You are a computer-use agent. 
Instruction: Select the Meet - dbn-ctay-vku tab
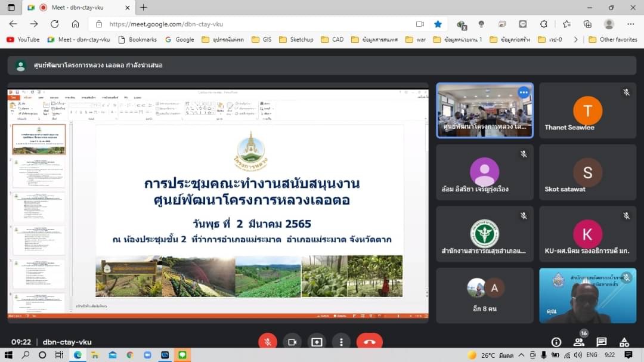[x=78, y=7]
